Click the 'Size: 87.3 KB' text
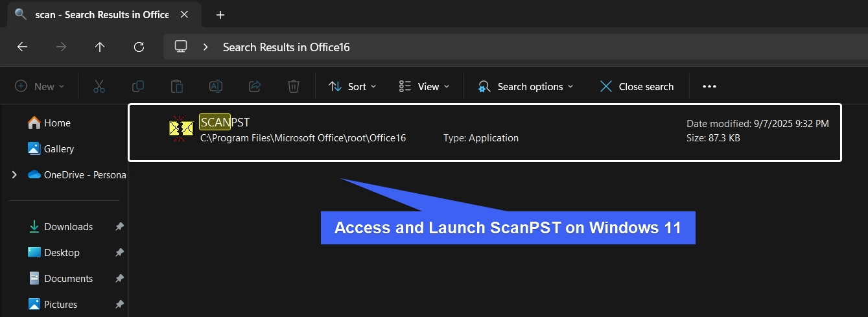868x317 pixels. [713, 137]
